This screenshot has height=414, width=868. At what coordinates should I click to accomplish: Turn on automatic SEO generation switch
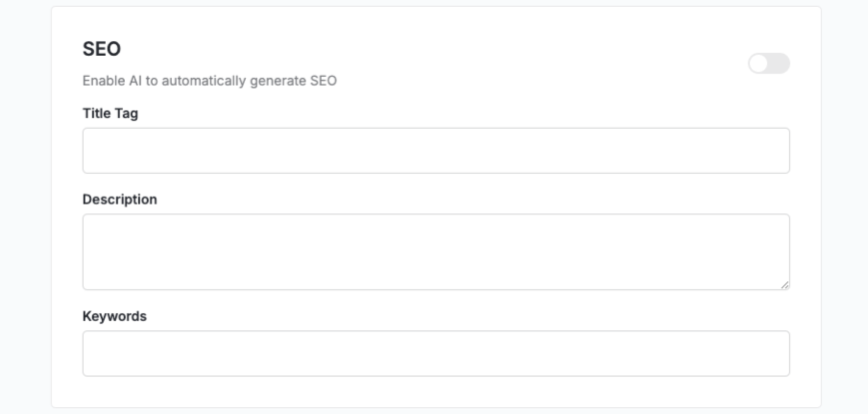point(769,63)
